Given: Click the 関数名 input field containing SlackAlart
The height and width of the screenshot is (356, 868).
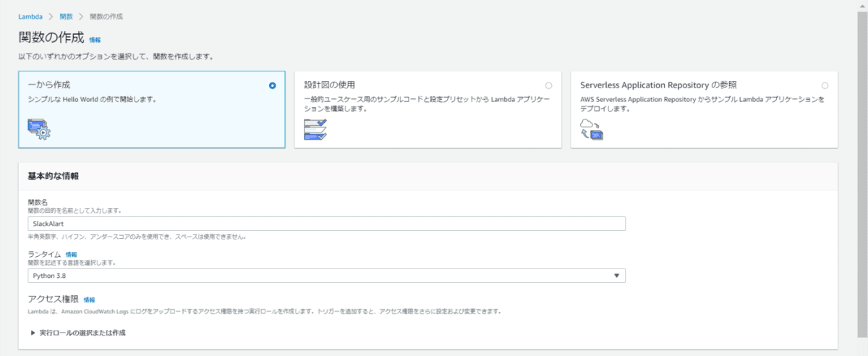Looking at the screenshot, I should [x=326, y=224].
